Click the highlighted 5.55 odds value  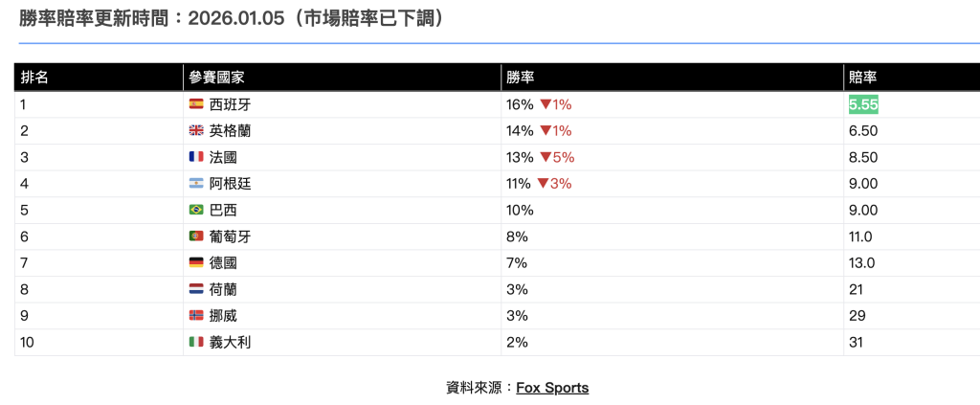(863, 104)
